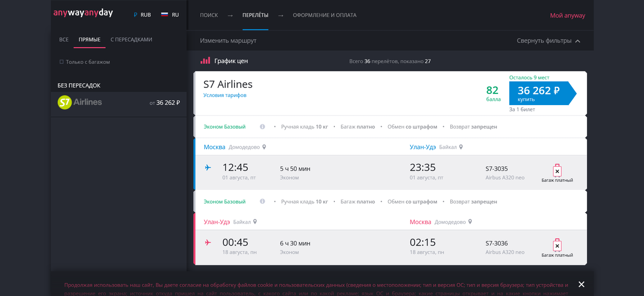Click the 82 балла bonus points
644x296 pixels.
point(493,93)
